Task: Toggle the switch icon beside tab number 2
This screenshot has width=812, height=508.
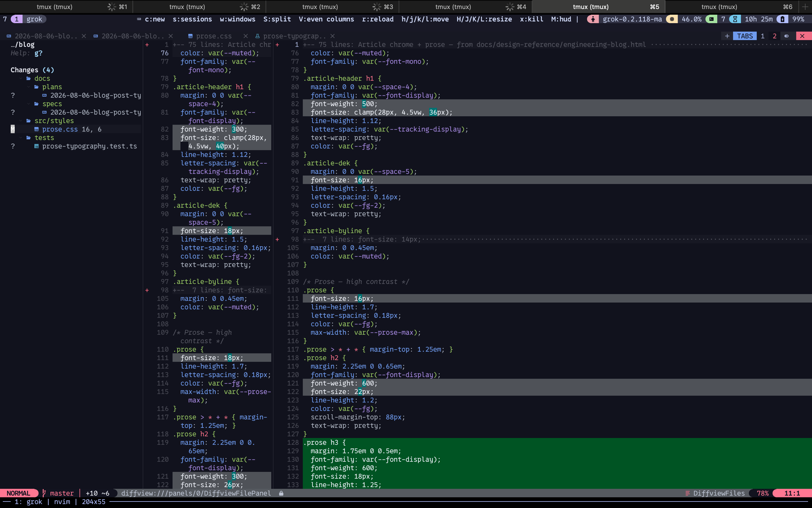Action: pos(787,36)
